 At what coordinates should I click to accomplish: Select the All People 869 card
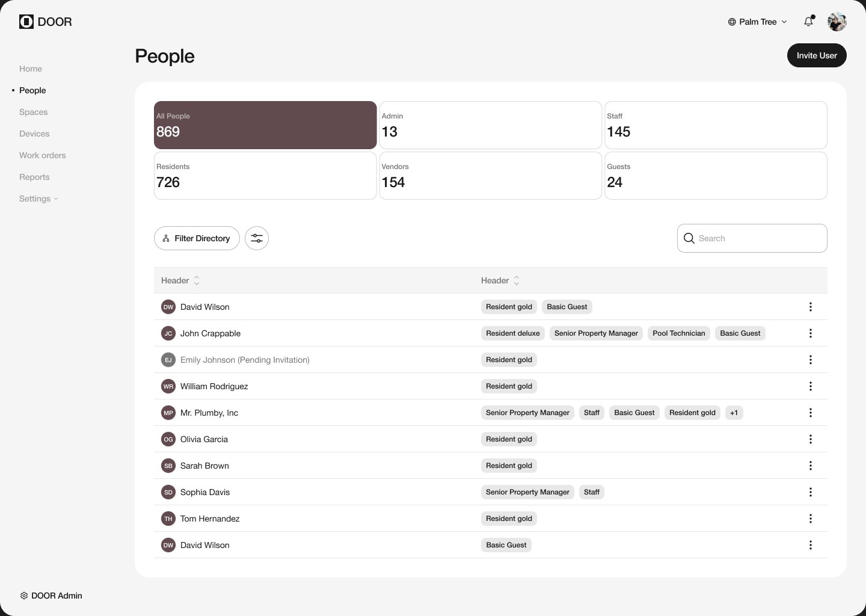coord(265,125)
